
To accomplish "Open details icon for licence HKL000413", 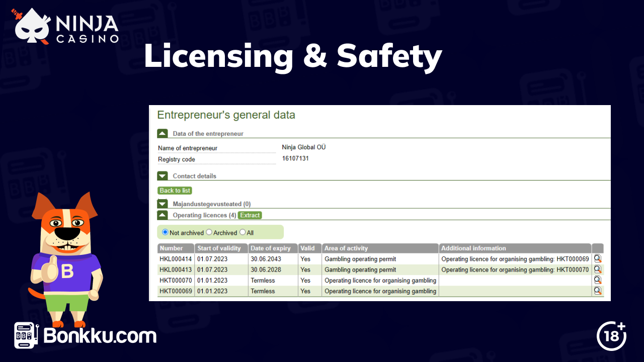I will pos(598,269).
